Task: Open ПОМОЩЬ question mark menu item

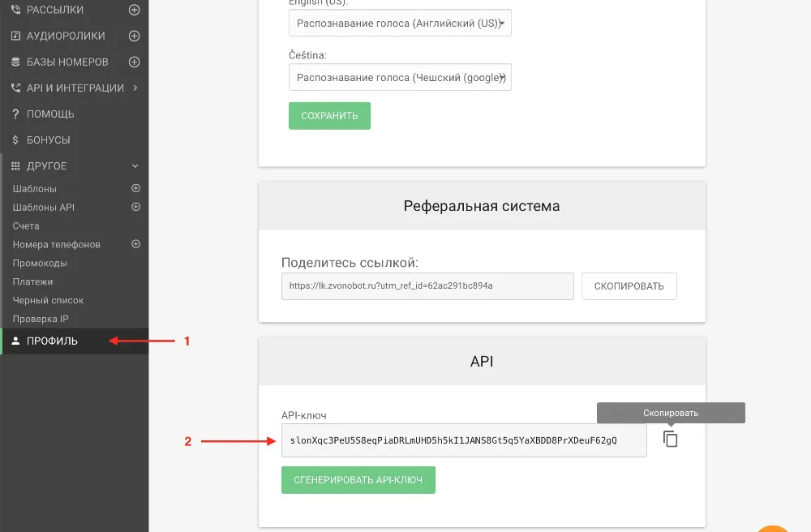Action: [50, 114]
